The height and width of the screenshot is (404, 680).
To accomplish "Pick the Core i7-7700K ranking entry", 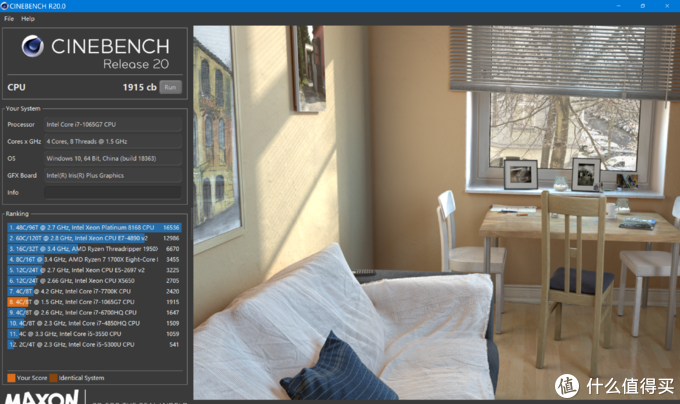I will (x=95, y=291).
